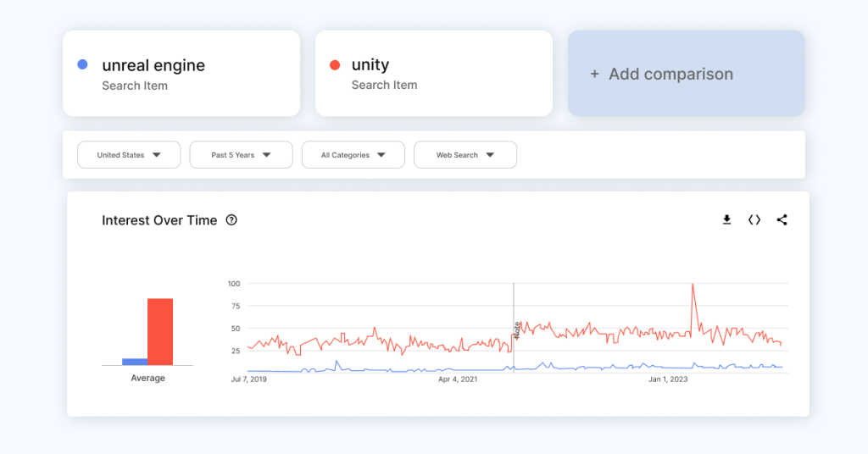Click the red dot beside unity

(335, 65)
